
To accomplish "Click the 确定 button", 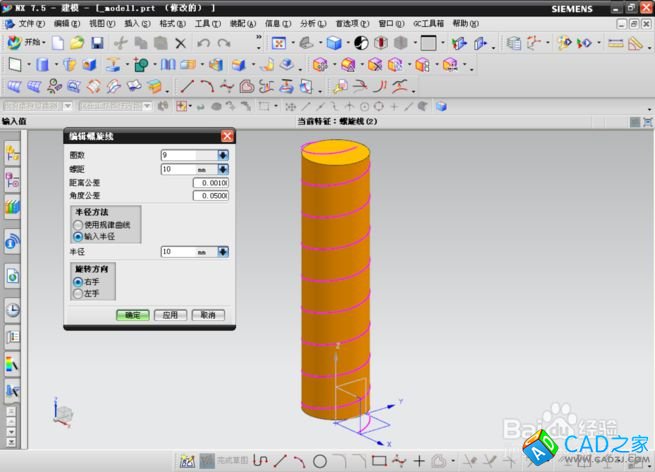I will pos(132,315).
